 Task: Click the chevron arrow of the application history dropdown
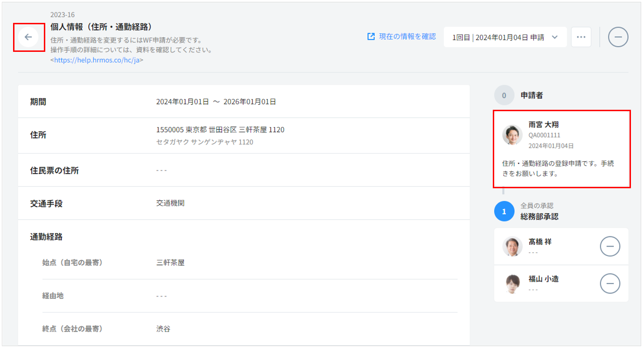[x=555, y=37]
